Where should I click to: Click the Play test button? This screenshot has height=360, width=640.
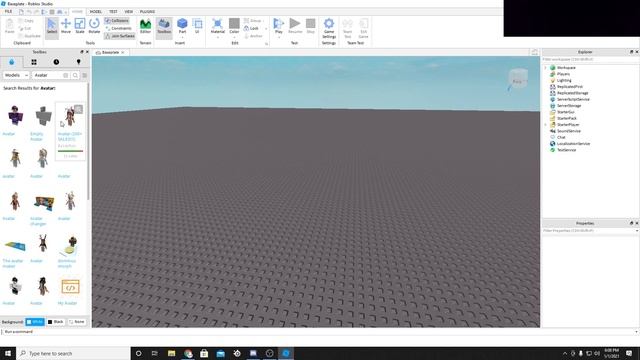tap(278, 25)
